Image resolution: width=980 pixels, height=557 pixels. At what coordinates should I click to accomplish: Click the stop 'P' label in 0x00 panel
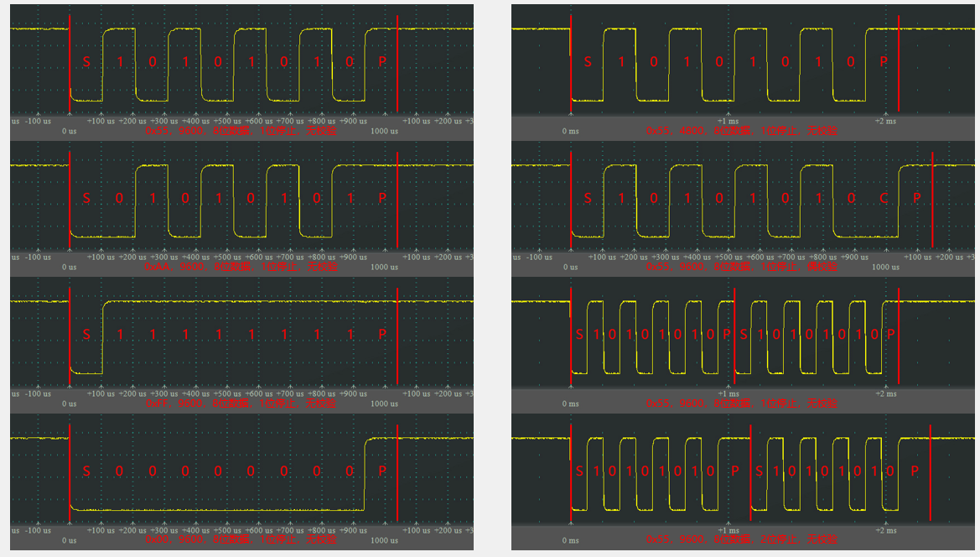[382, 471]
